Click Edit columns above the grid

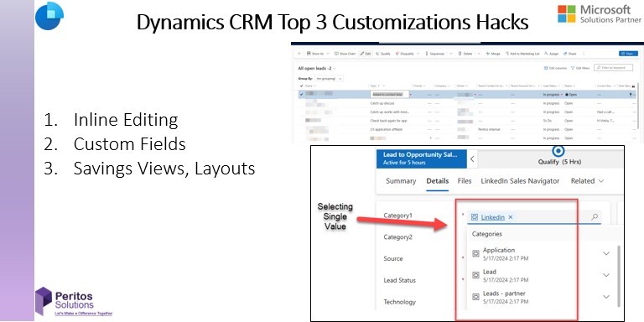click(555, 68)
